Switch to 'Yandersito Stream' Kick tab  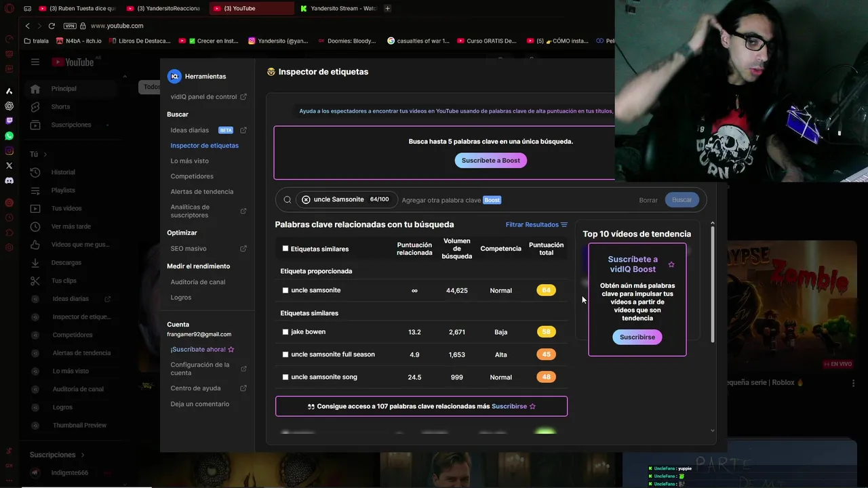[338, 8]
